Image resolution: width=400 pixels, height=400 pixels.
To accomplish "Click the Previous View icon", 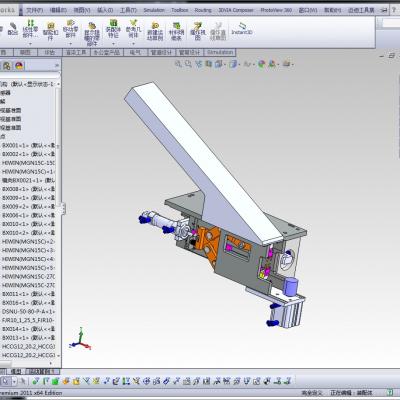I will (199, 63).
